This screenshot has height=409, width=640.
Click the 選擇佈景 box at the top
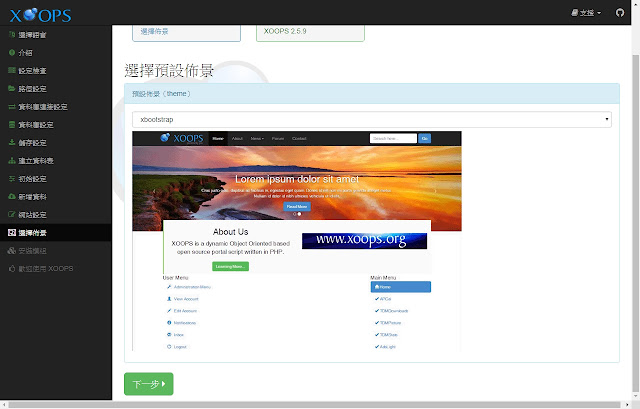187,33
